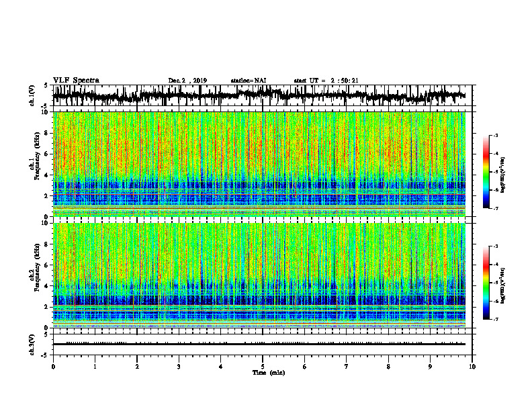Click the "ch.3(V)" axis label

[32, 345]
